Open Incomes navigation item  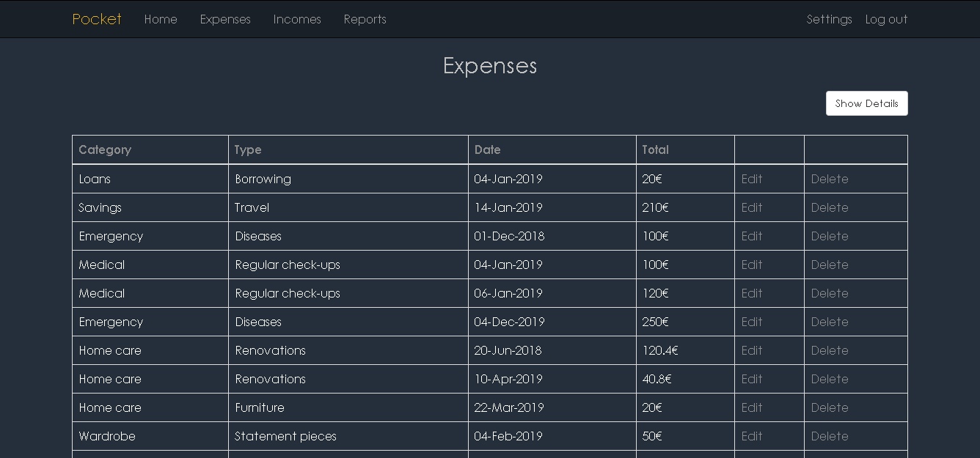tap(297, 19)
